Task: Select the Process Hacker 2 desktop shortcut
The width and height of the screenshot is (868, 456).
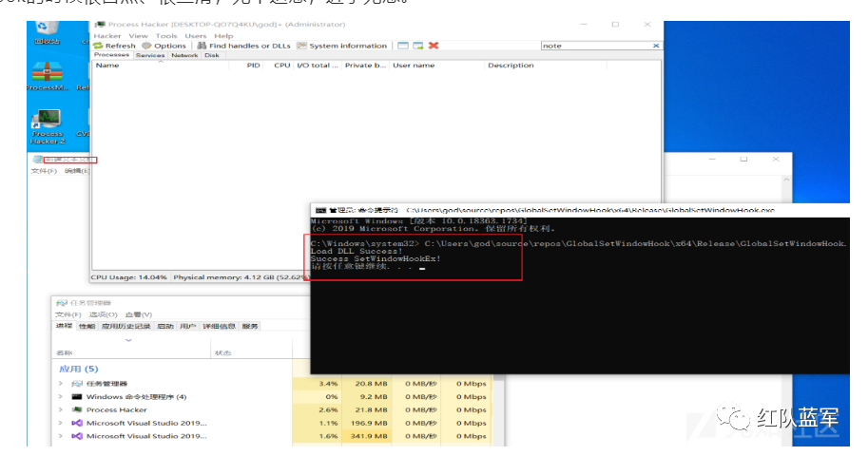Action: coord(47,127)
